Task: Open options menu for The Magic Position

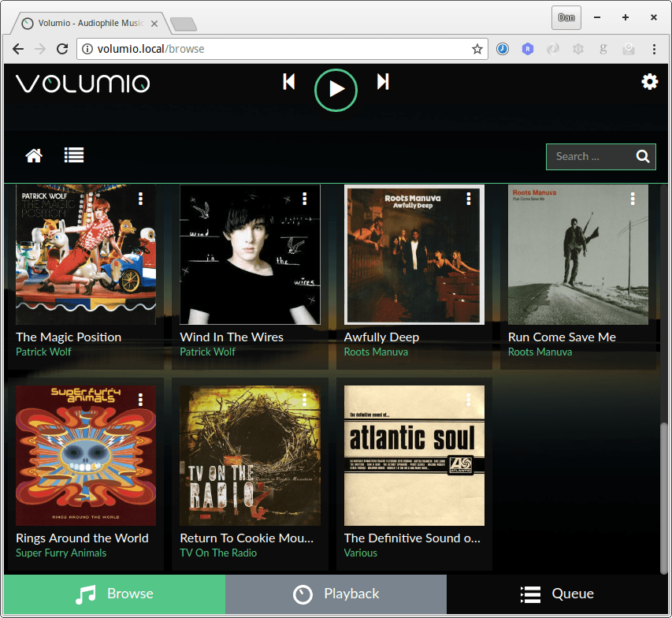Action: (x=140, y=199)
